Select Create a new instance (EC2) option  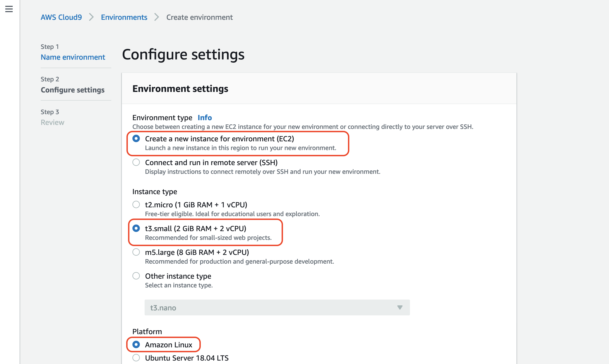pyautogui.click(x=136, y=138)
